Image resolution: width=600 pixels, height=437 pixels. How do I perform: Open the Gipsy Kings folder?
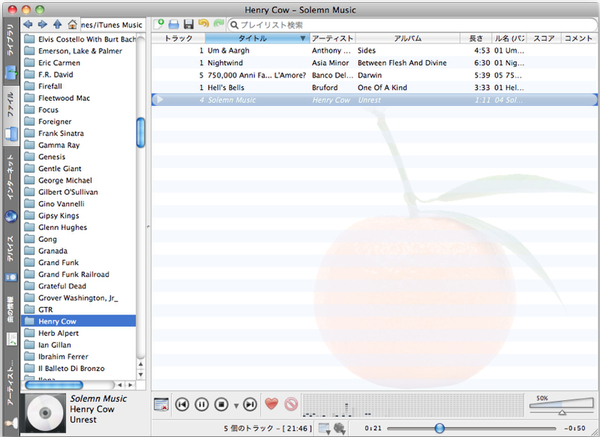(79, 215)
